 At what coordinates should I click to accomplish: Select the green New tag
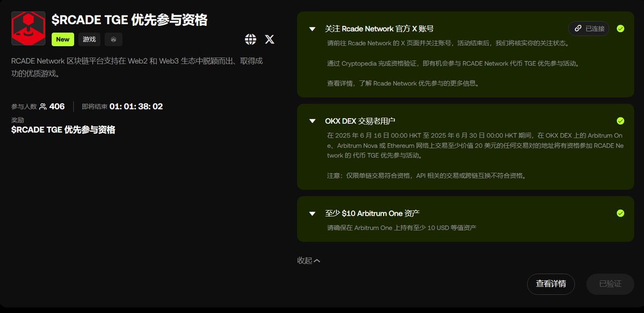tap(63, 39)
